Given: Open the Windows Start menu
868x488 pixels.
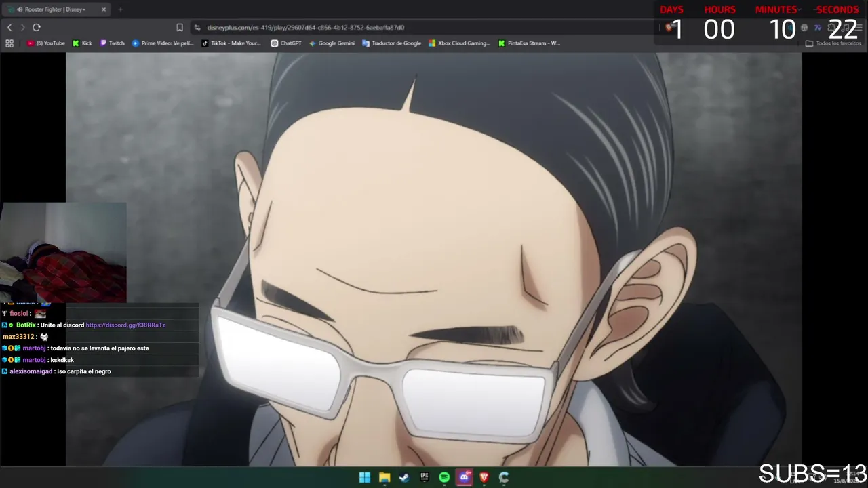Looking at the screenshot, I should click(365, 477).
